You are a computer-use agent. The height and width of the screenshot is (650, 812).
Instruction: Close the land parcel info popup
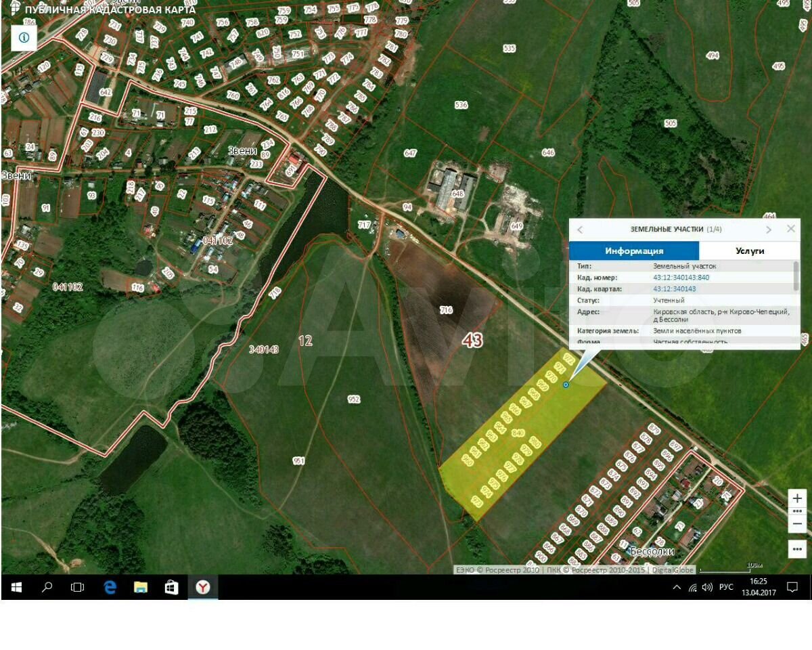pyautogui.click(x=790, y=229)
